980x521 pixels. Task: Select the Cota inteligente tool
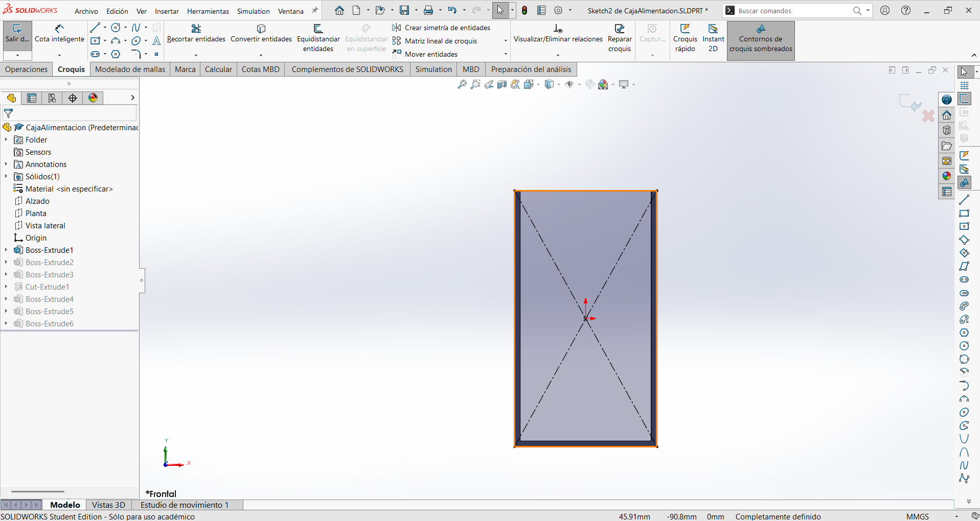pos(59,34)
